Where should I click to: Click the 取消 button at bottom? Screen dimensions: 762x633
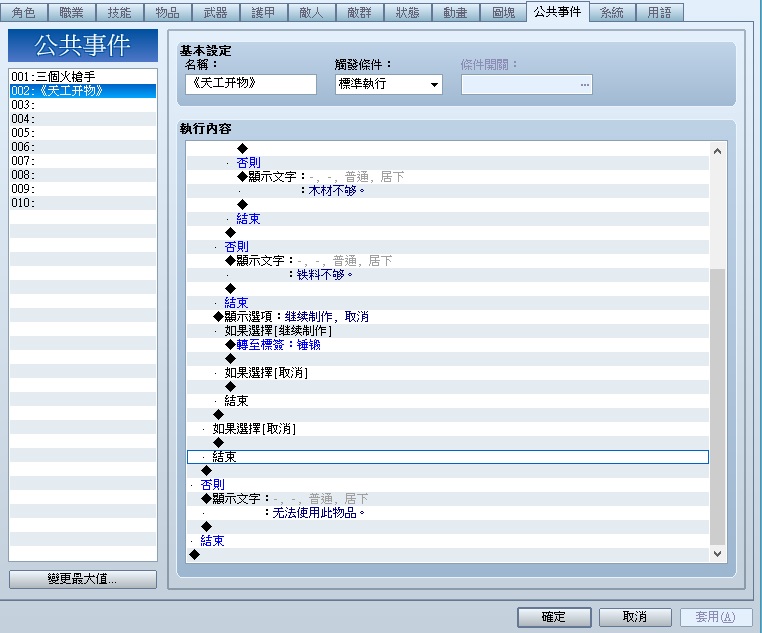point(635,617)
